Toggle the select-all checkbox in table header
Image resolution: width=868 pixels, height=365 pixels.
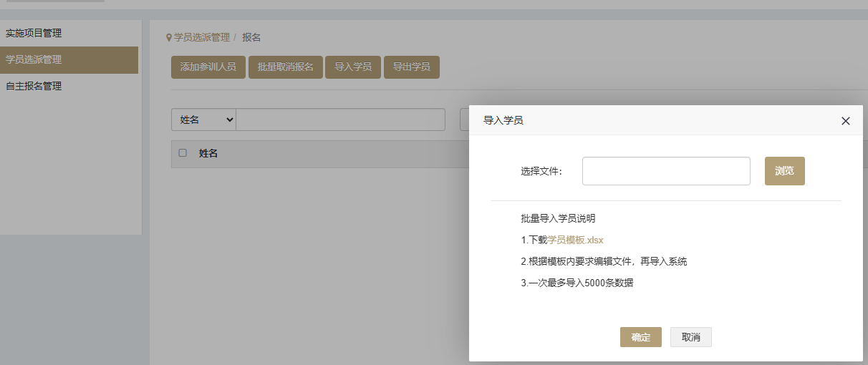pos(183,153)
